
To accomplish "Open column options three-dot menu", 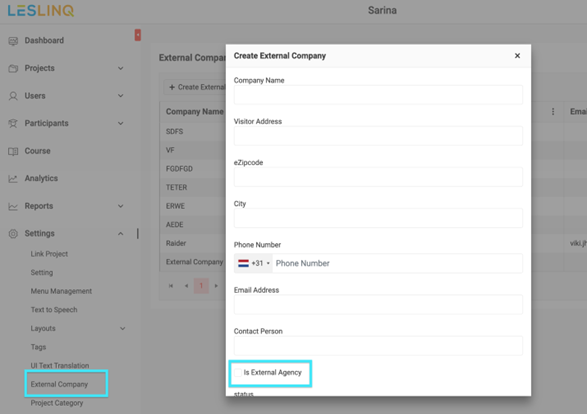I will click(553, 112).
